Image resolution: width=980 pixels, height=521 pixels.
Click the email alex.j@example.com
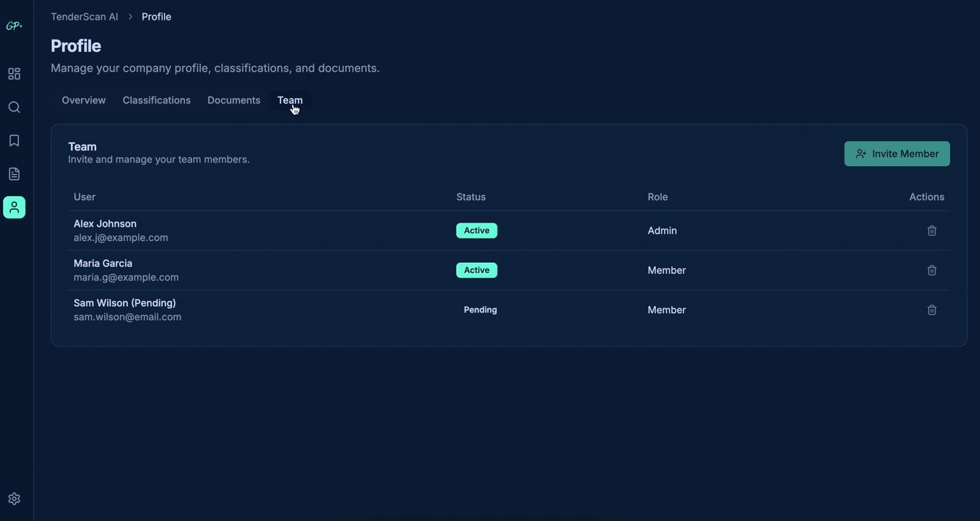tap(120, 238)
